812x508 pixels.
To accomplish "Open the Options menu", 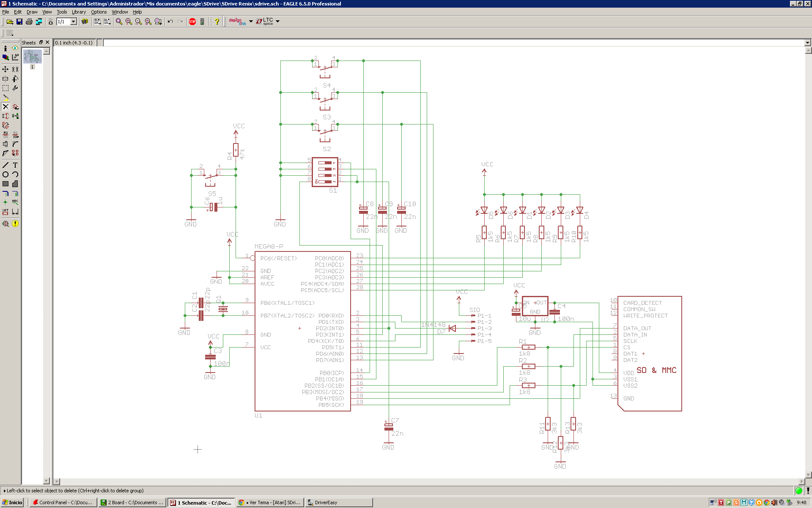I will coord(99,12).
